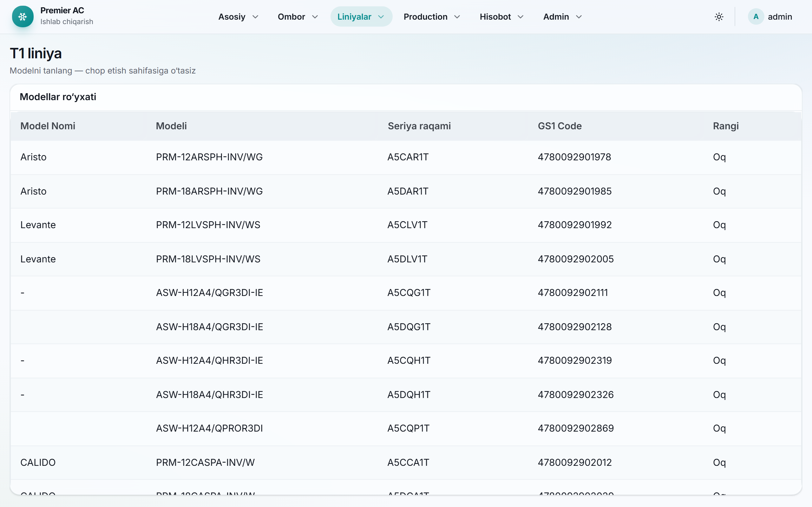
Task: Click the admin username label
Action: [780, 17]
